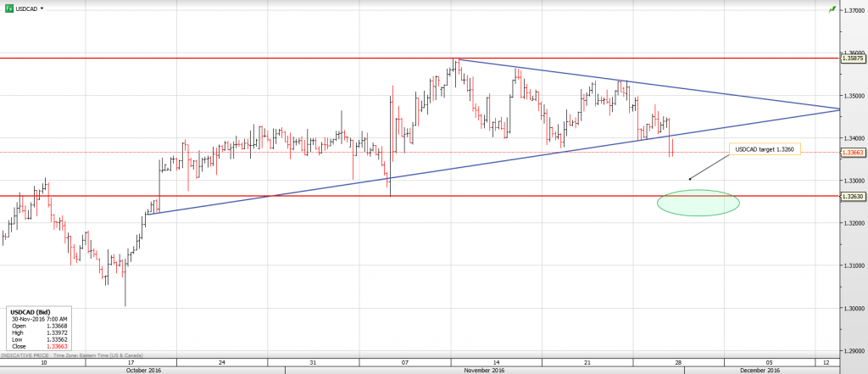Click date 17 on the time axis

[131, 362]
